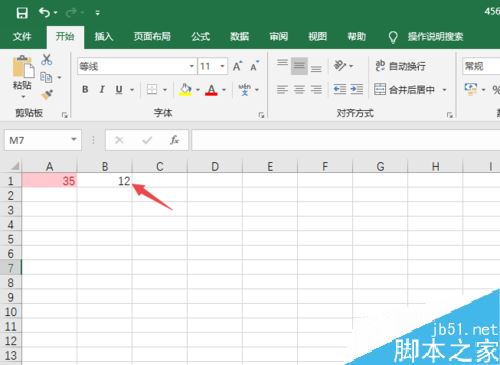Screen dimensions: 500x365
Task: Click the Enter checkmark icon in formula bar
Action: [x=147, y=140]
